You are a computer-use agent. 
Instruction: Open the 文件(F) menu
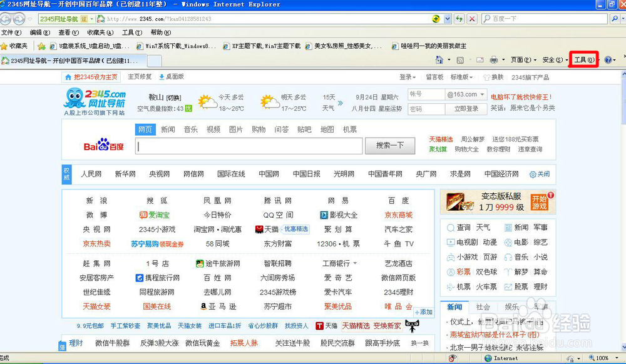[x=11, y=33]
